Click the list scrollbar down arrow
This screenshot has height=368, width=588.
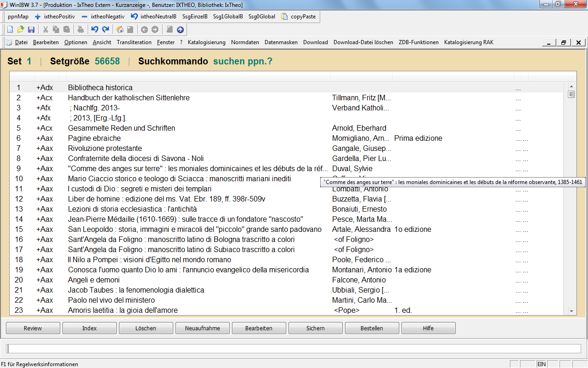coord(571,311)
